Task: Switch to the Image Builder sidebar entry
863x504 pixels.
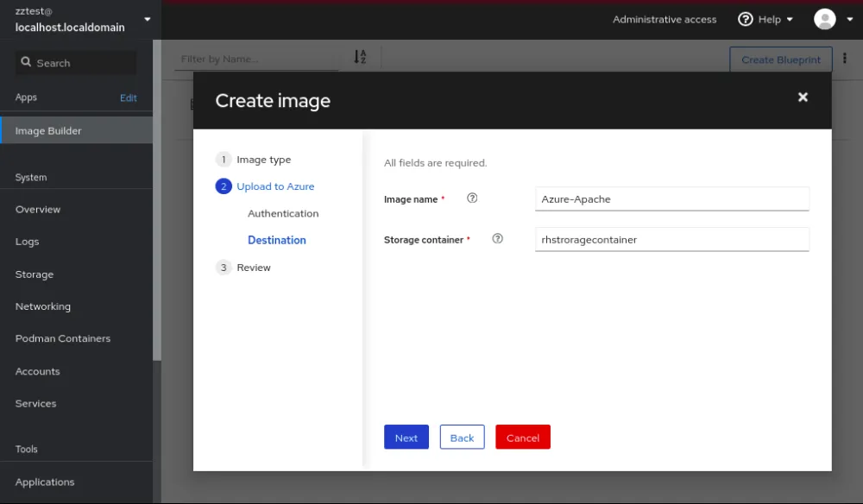Action: click(49, 130)
